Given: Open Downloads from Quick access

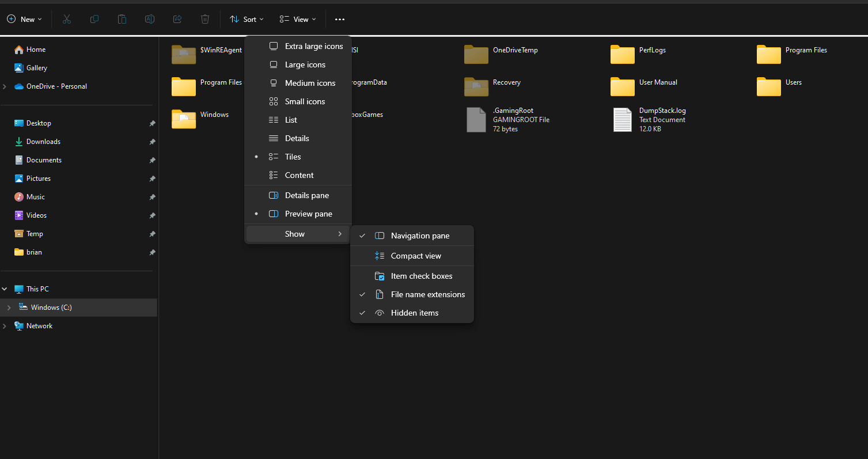Looking at the screenshot, I should 43,142.
